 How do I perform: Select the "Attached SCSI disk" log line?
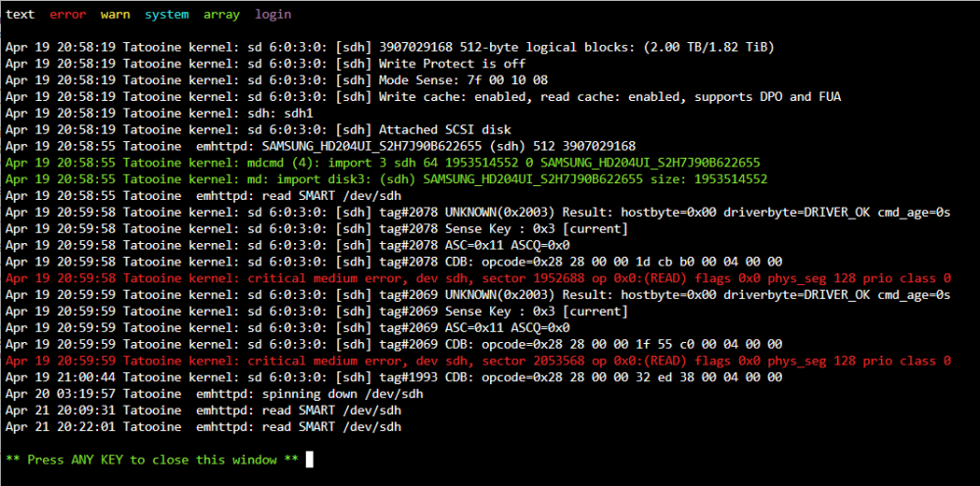[x=259, y=130]
